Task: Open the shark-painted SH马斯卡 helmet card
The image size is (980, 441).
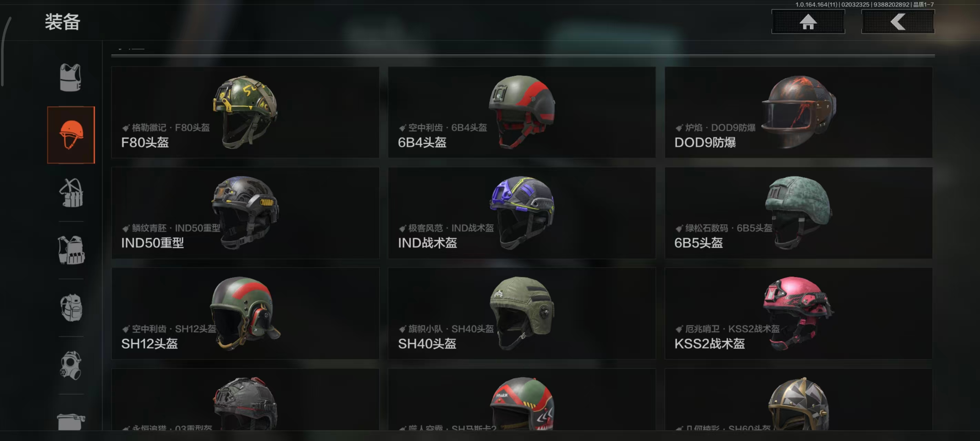Action: (x=522, y=400)
